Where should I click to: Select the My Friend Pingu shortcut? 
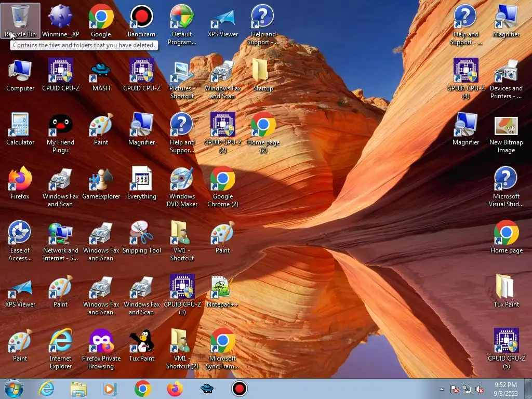click(x=60, y=133)
